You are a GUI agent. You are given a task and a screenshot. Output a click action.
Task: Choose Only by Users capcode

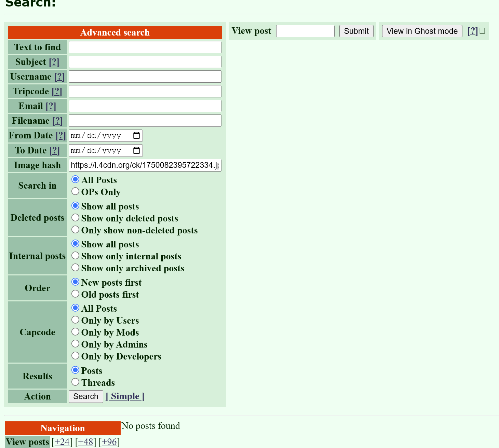pyautogui.click(x=75, y=320)
